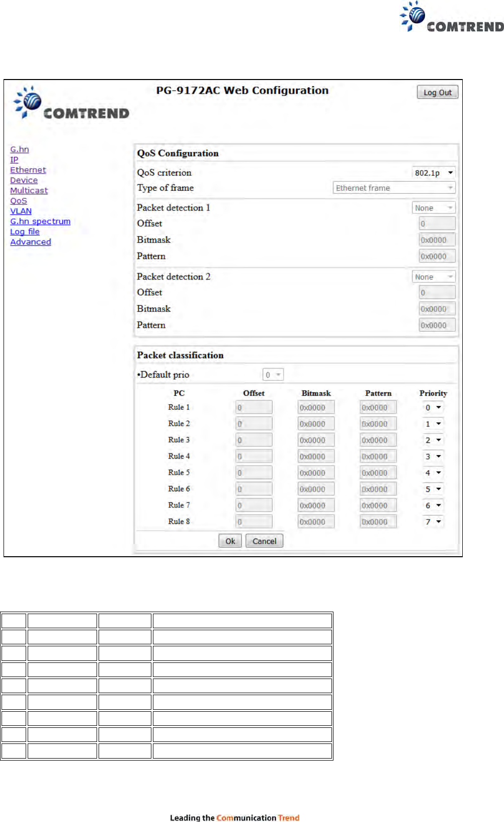504x822 pixels.
Task: Click the Packet detection 1 Pattern field
Action: pyautogui.click(x=437, y=256)
